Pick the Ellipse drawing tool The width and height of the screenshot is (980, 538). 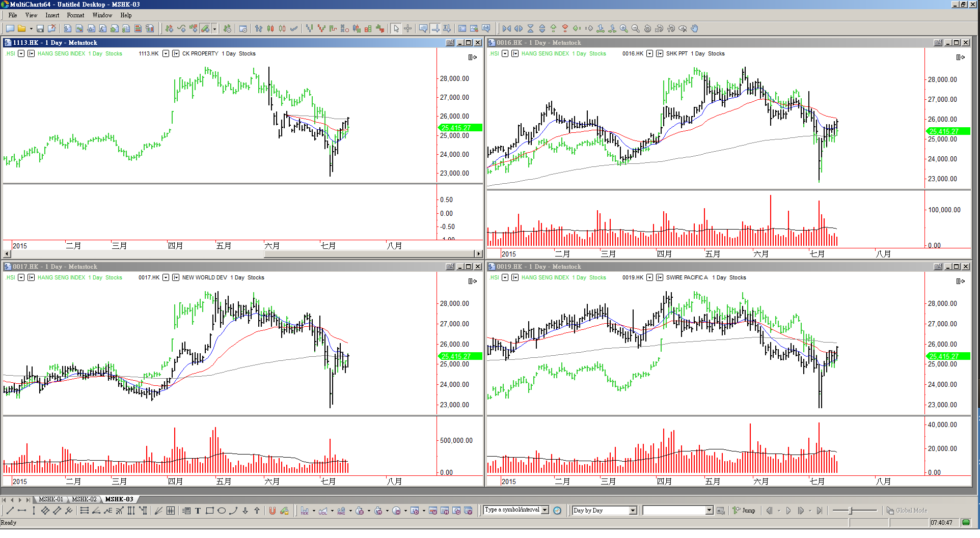(x=222, y=511)
